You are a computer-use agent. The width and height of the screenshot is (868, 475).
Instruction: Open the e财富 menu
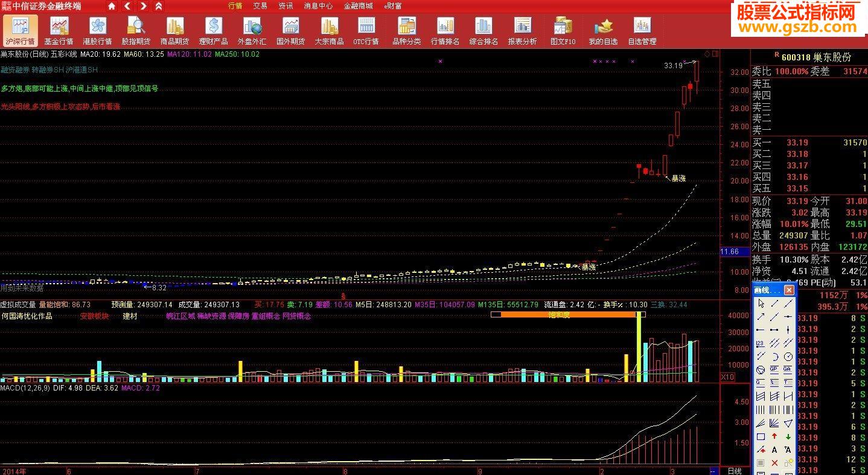(x=393, y=6)
